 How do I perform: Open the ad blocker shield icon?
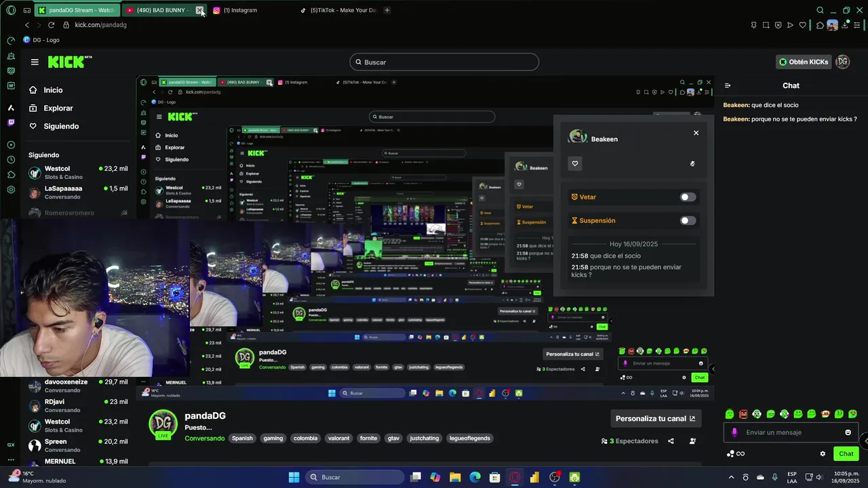point(778,25)
